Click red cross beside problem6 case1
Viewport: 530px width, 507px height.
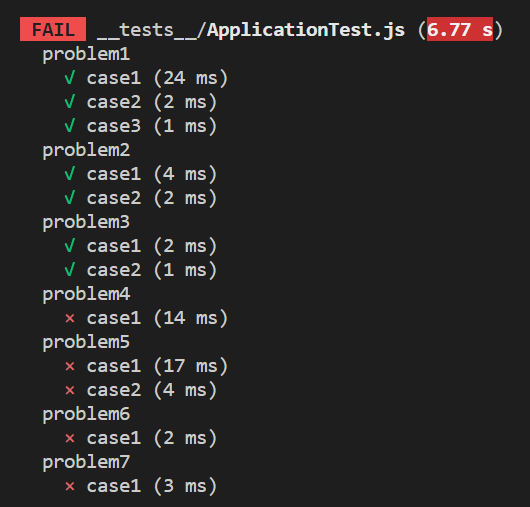click(x=70, y=438)
